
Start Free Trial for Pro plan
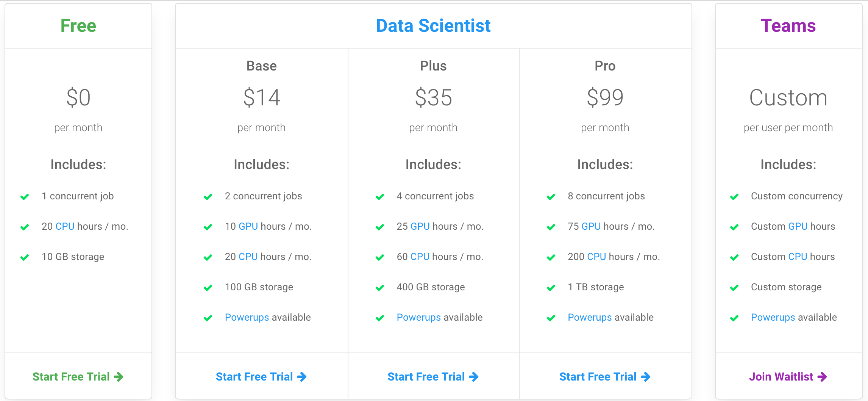(598, 377)
